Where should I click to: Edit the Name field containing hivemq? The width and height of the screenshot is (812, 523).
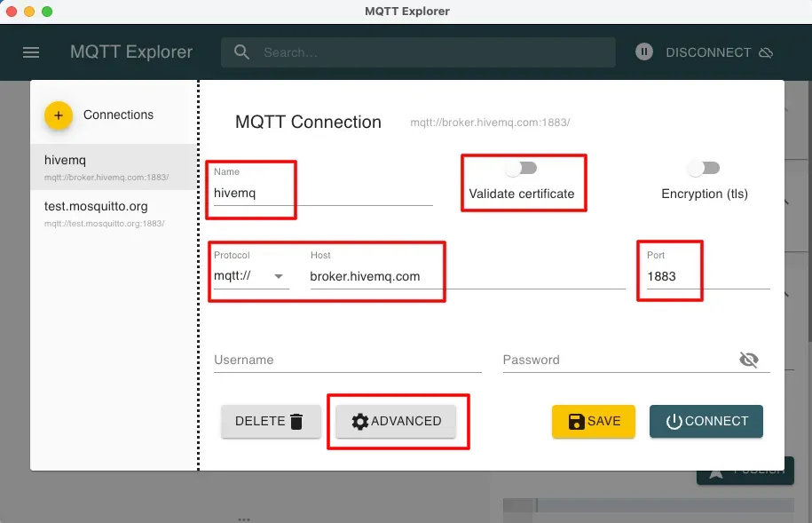[x=323, y=193]
